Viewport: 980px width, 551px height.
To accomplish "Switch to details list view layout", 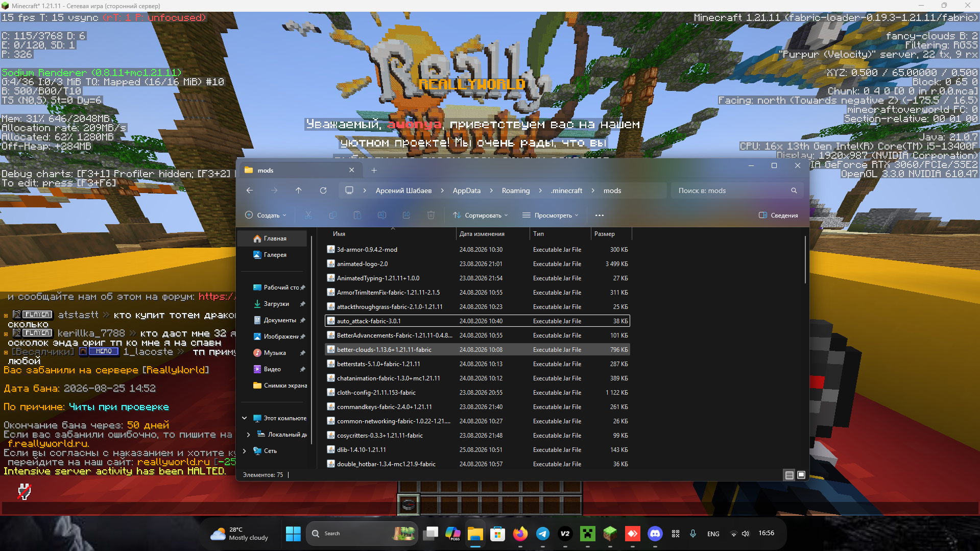I will point(790,475).
